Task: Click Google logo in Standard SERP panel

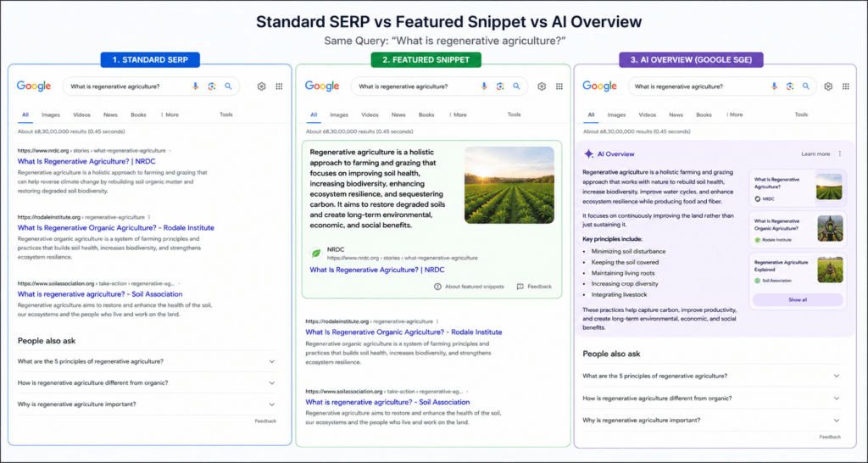Action: pyautogui.click(x=34, y=86)
